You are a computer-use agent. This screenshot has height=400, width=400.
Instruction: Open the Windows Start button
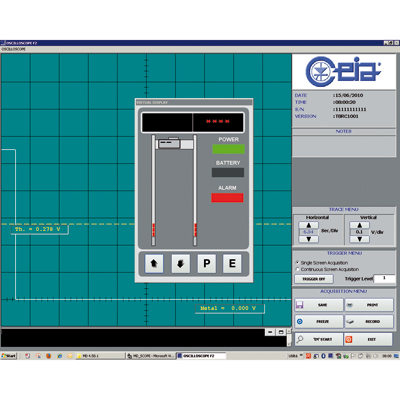pos(9,356)
